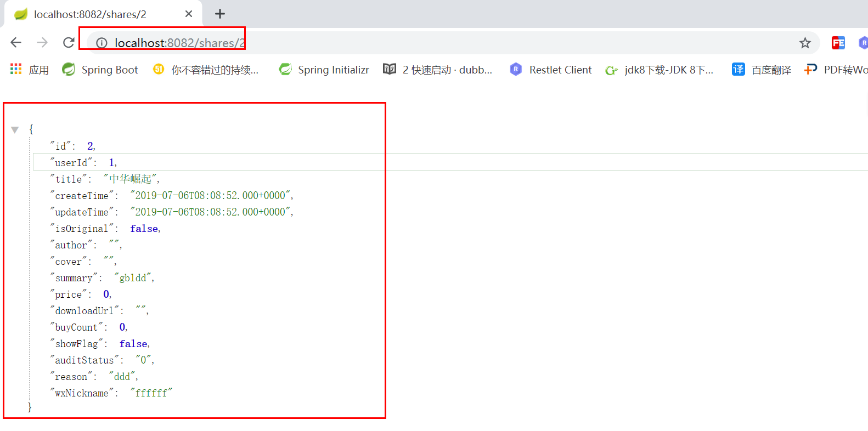Screen dimensions: 868x431
Task: Open a new tab with plus button
Action: click(220, 14)
